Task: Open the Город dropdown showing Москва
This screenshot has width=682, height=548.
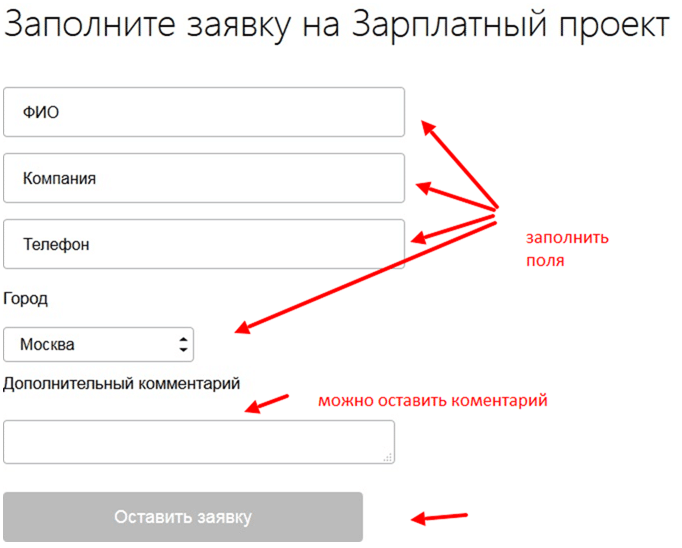Action: (x=99, y=345)
